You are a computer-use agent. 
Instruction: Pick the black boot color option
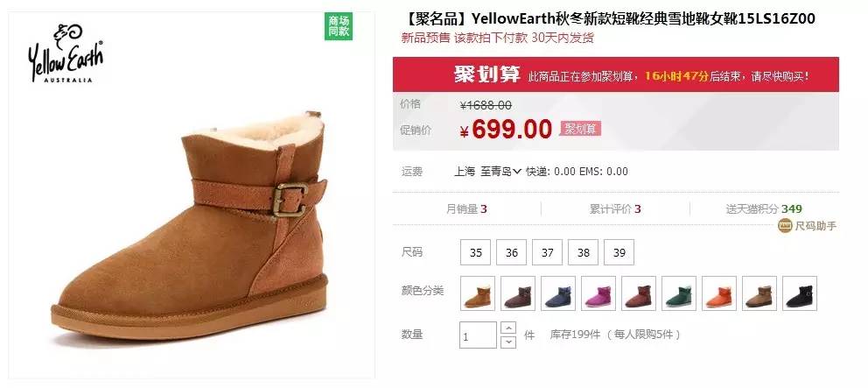(x=800, y=293)
